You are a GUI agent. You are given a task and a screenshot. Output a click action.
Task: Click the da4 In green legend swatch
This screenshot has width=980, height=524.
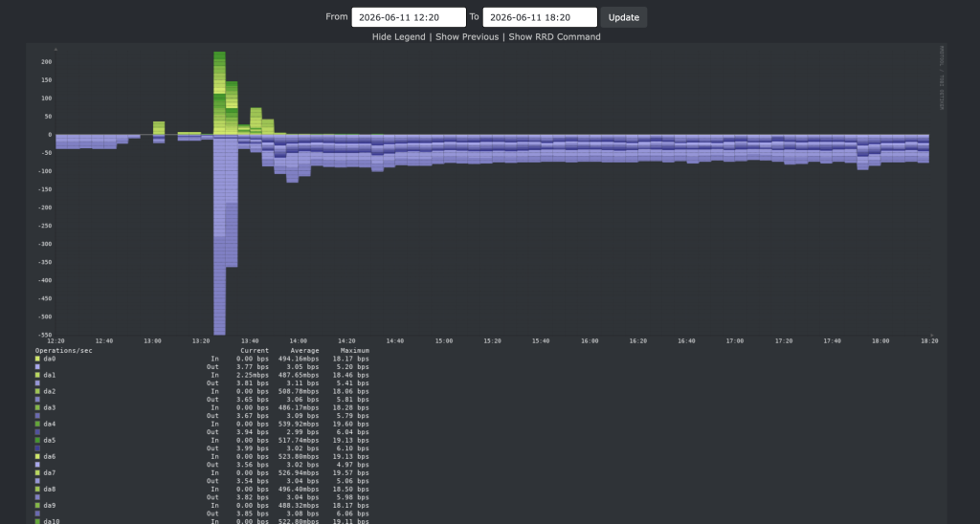click(37, 424)
